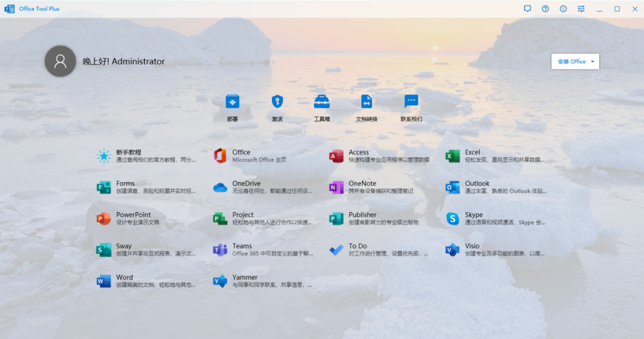Click the Skype app icon
This screenshot has height=339, width=644.
tap(452, 218)
